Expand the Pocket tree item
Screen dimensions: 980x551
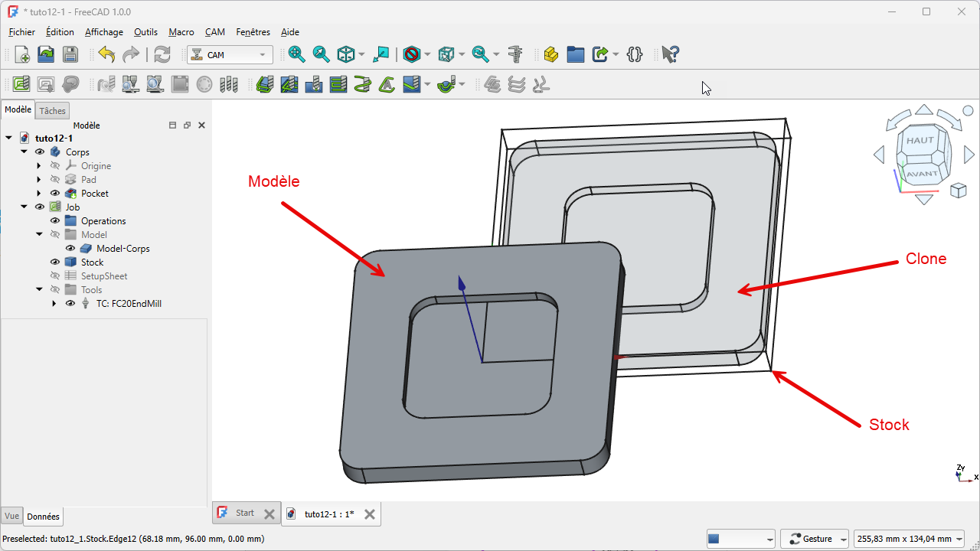39,194
